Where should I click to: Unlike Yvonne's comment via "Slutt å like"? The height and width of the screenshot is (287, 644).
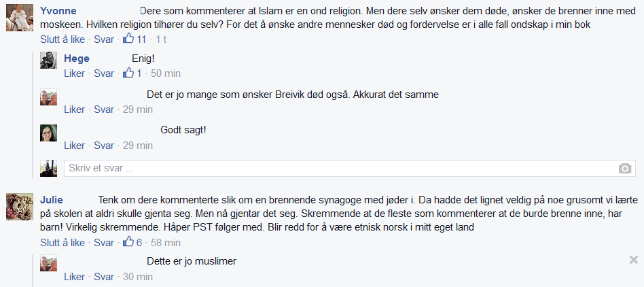pos(62,39)
